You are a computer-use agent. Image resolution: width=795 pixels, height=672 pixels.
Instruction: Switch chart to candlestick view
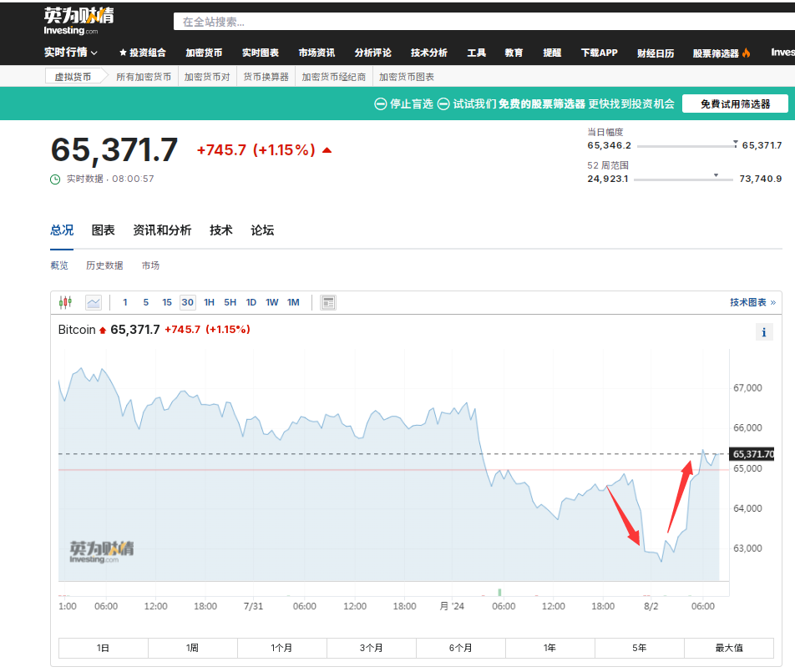tap(66, 302)
